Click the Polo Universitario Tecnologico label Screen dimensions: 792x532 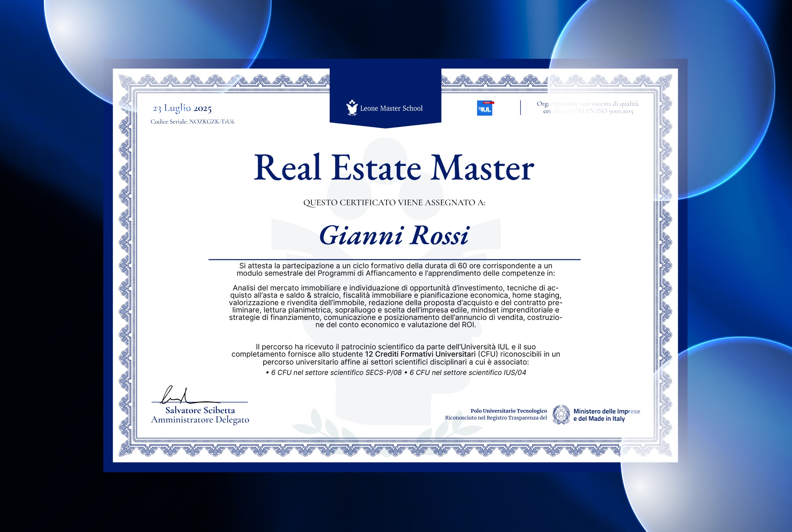(x=508, y=411)
